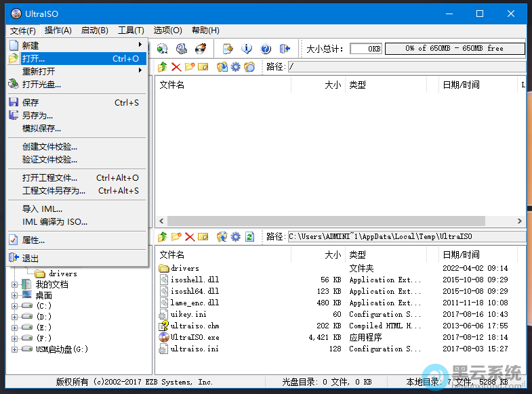Image resolution: width=532 pixels, height=394 pixels.
Task: Click the green up-folder arrow in lower pane
Action: 163,236
